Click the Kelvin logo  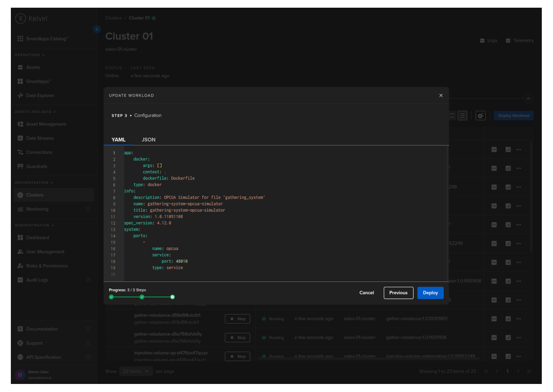click(x=31, y=19)
